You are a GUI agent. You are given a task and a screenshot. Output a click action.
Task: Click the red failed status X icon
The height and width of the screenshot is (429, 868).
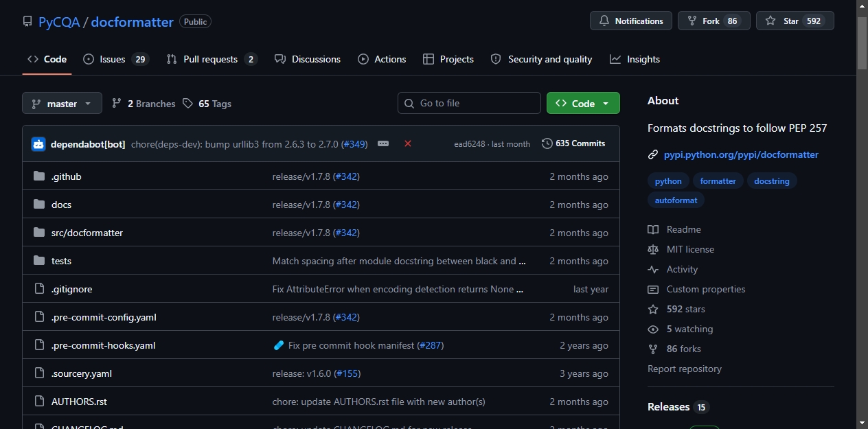(408, 143)
